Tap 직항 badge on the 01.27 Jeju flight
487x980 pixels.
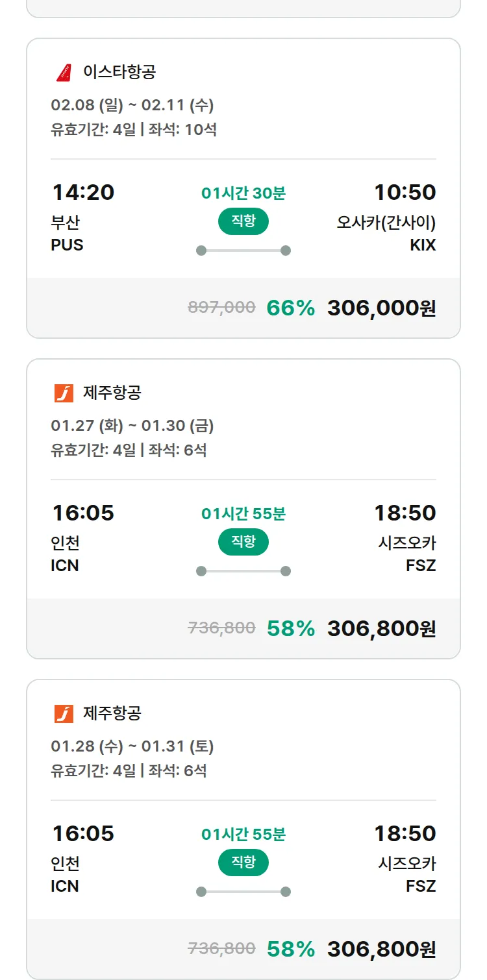[x=243, y=542]
